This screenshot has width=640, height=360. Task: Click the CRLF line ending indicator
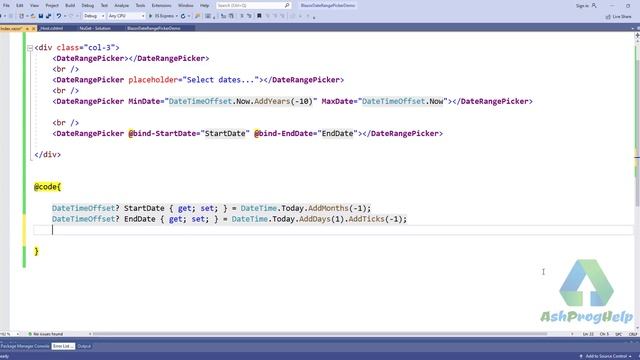[633, 334]
